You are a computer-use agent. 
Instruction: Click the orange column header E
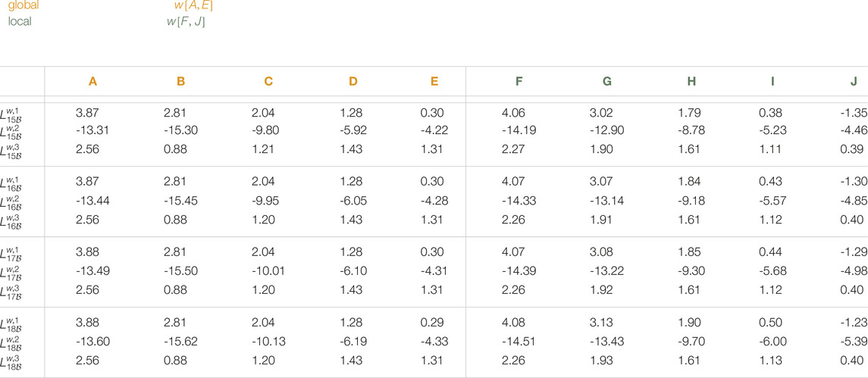(434, 81)
